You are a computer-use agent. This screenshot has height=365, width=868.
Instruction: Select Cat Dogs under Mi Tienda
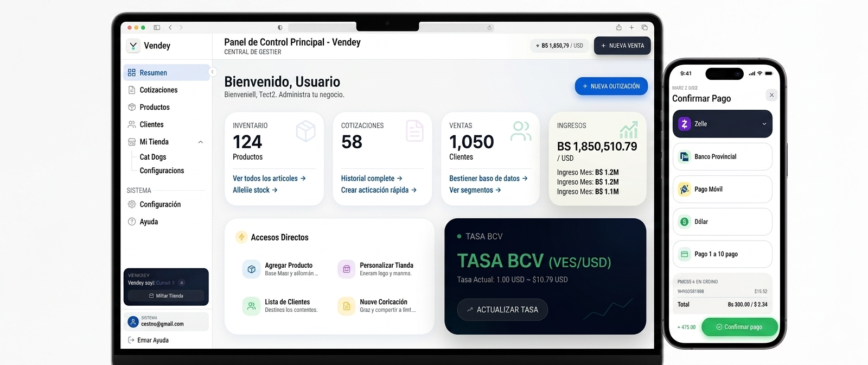(153, 157)
